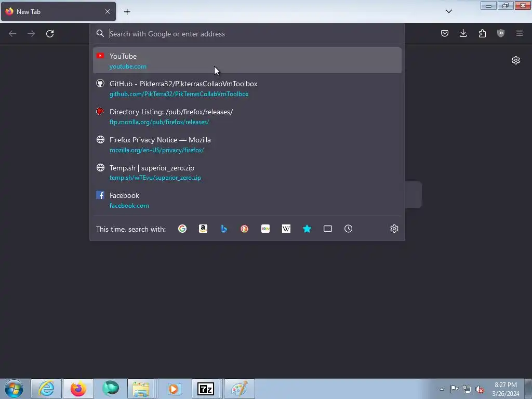Go back using the back arrow
The width and height of the screenshot is (532, 399).
point(12,34)
